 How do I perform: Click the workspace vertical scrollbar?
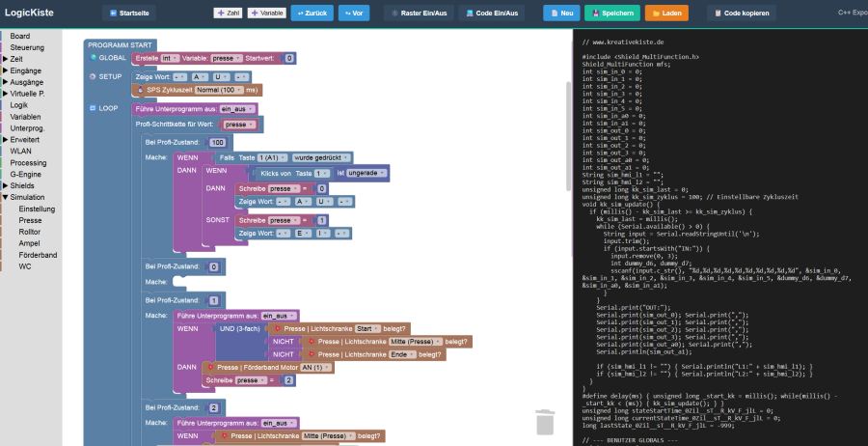[568, 135]
